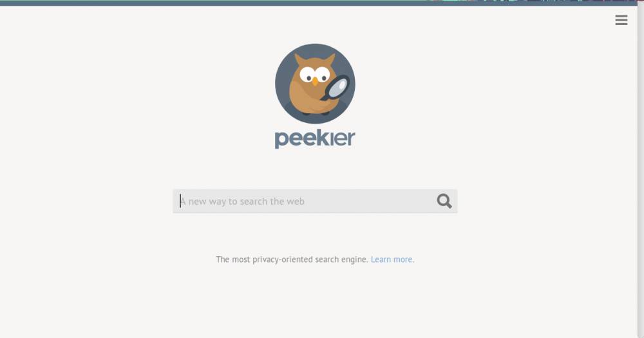This screenshot has width=644, height=338.
Task: Open the hamburger menu
Action: (x=621, y=20)
